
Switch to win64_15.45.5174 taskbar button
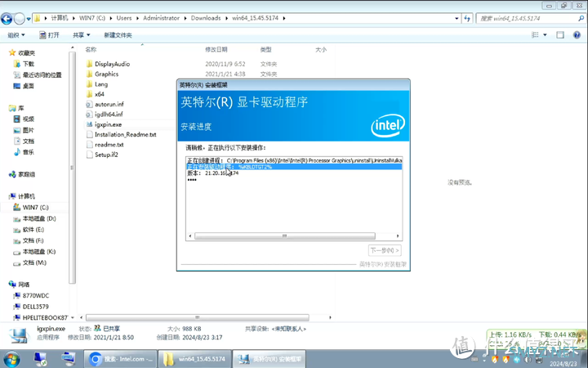(x=194, y=359)
